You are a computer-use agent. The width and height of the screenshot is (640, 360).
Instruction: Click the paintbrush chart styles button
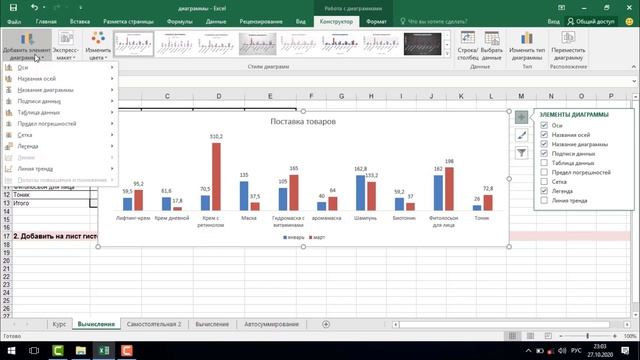[521, 135]
